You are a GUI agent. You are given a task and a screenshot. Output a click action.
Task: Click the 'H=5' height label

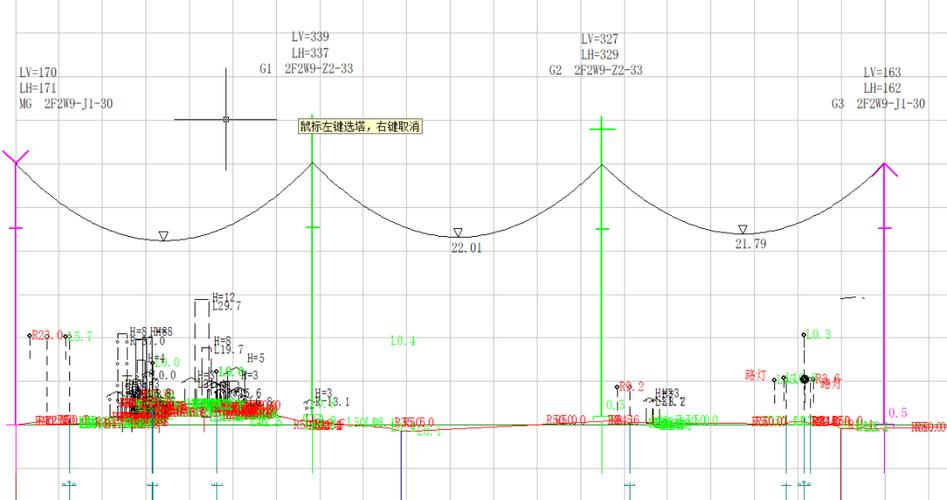pyautogui.click(x=255, y=359)
